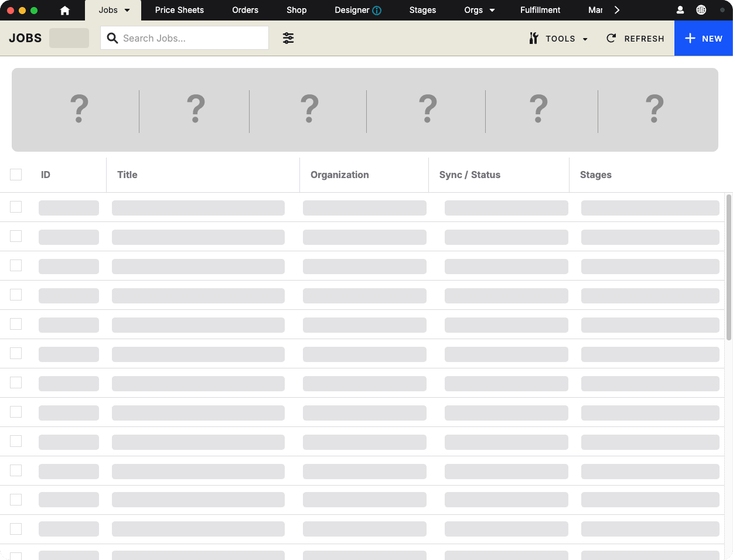Image resolution: width=733 pixels, height=560 pixels.
Task: Click the JOBS heading text
Action: coord(25,38)
